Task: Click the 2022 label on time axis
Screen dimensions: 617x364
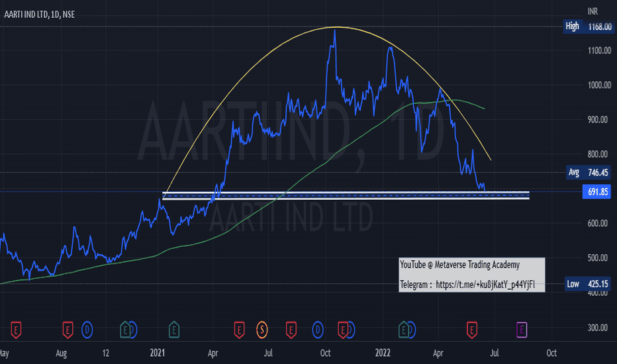Action: pos(383,353)
